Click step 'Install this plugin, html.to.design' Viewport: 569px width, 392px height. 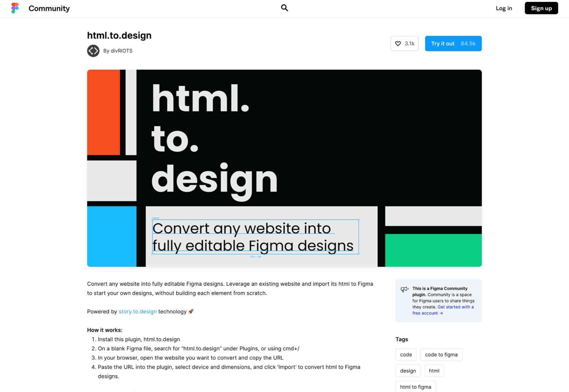click(139, 339)
